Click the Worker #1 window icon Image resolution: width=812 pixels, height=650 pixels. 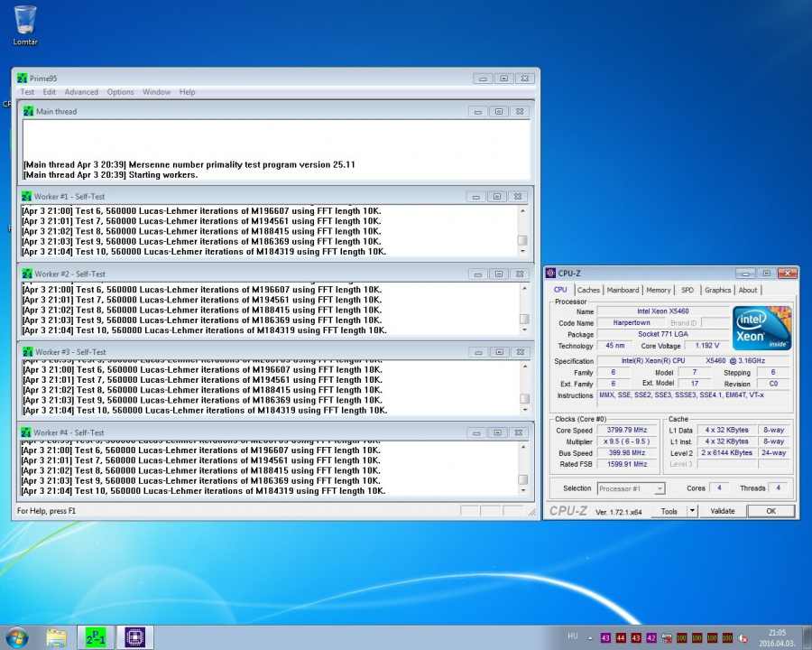[x=26, y=197]
